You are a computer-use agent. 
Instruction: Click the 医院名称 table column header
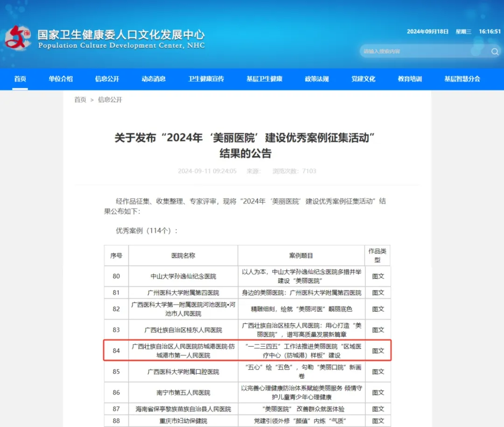coord(183,256)
